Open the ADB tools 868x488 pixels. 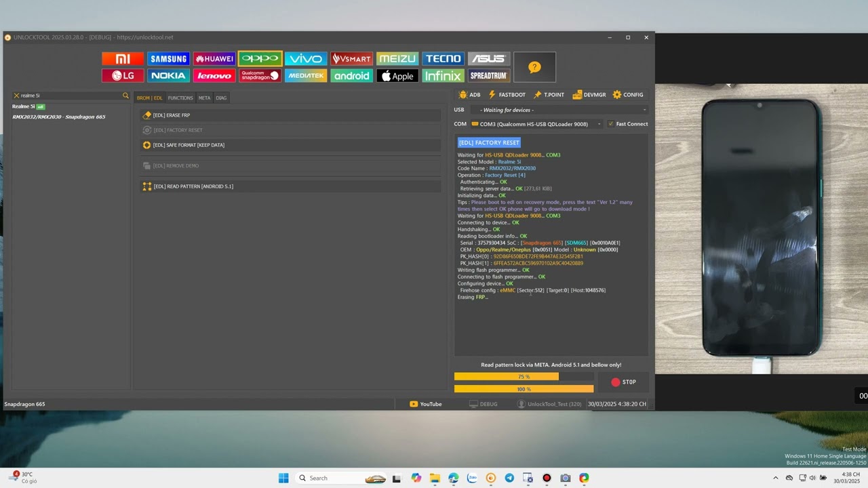tap(469, 95)
